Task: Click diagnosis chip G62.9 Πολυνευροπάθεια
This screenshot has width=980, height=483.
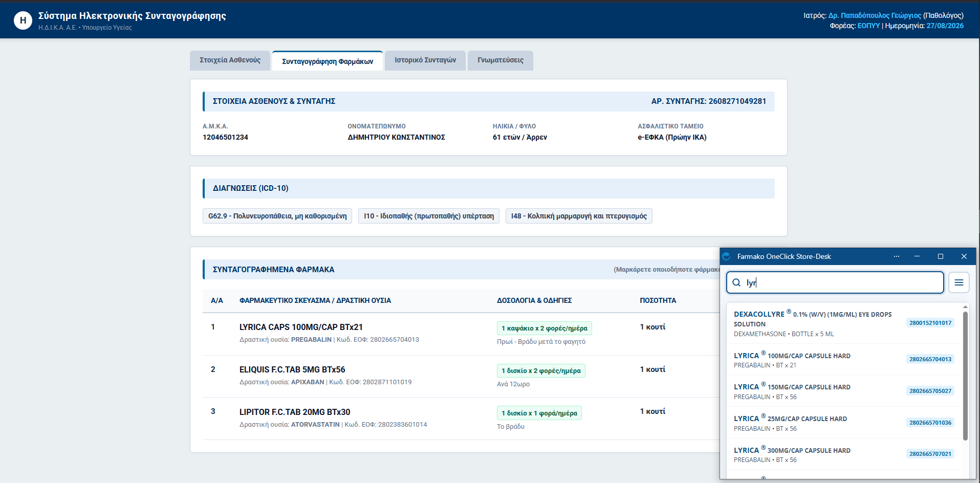Action: click(277, 216)
